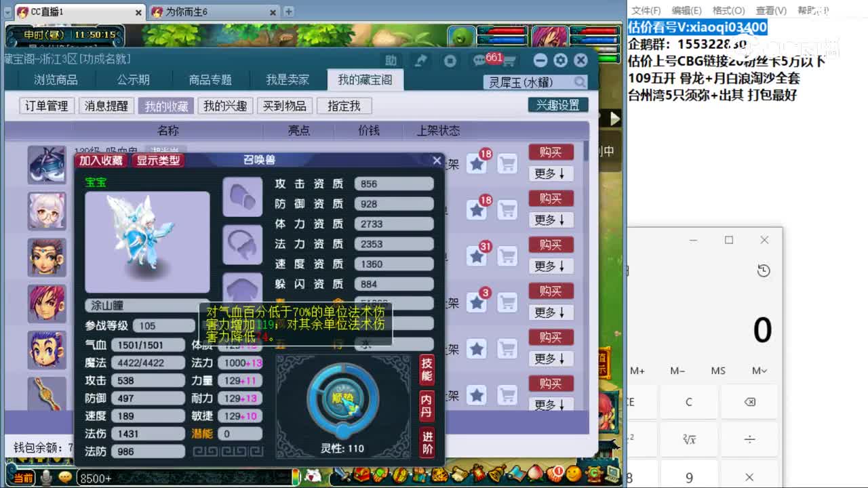Image resolution: width=868 pixels, height=488 pixels.
Task: Expand 更多 options in fifth row
Action: (x=551, y=358)
